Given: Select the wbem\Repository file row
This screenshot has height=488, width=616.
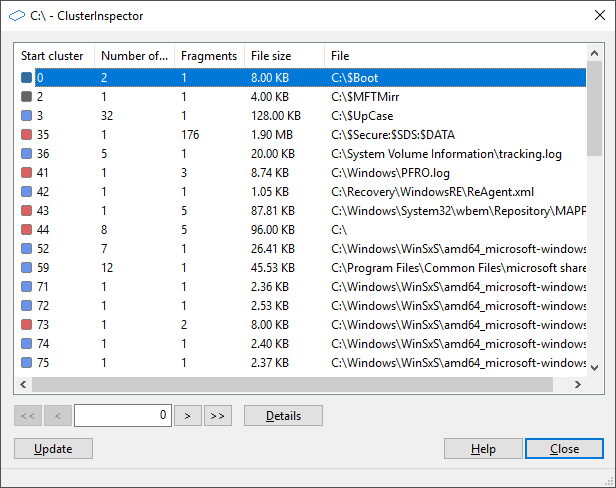Looking at the screenshot, I should [301, 211].
